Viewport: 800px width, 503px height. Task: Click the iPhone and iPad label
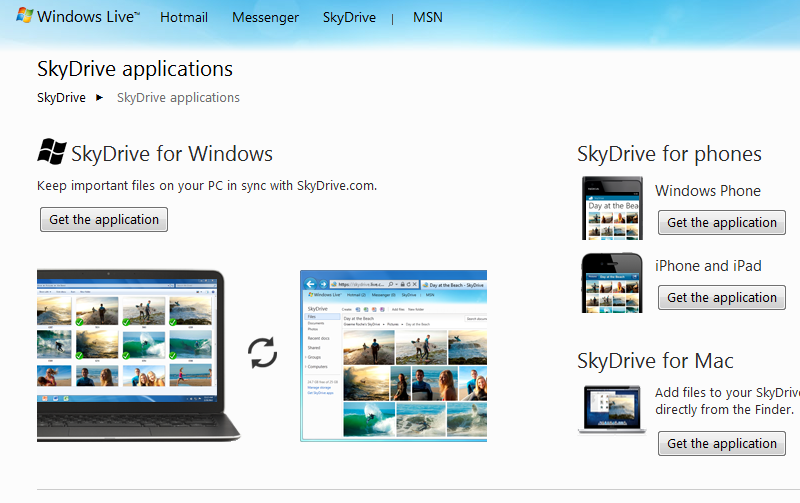pos(708,266)
